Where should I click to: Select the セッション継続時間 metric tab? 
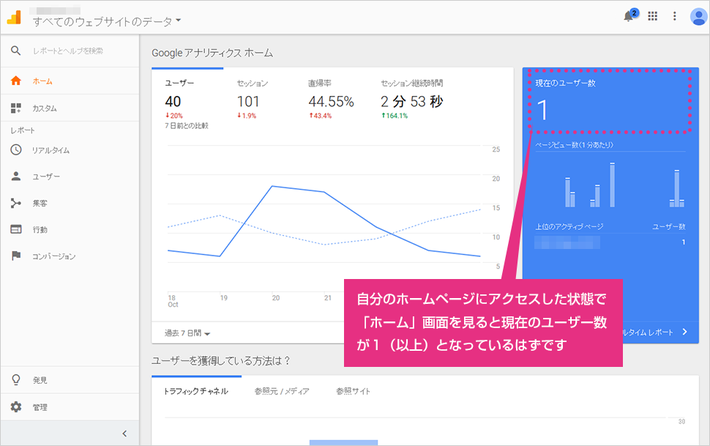(412, 100)
